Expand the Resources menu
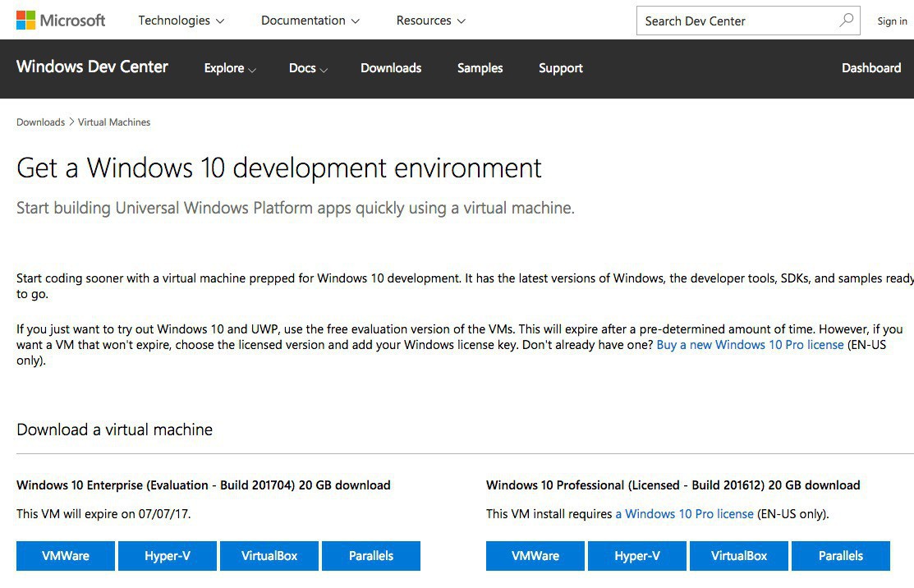 pos(430,21)
